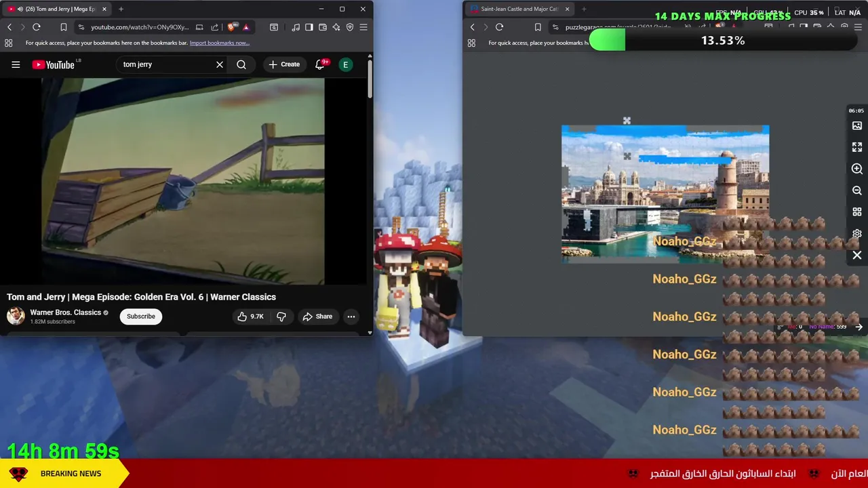Clear the 'tom jerry' search text
868x488 pixels.
(x=220, y=64)
